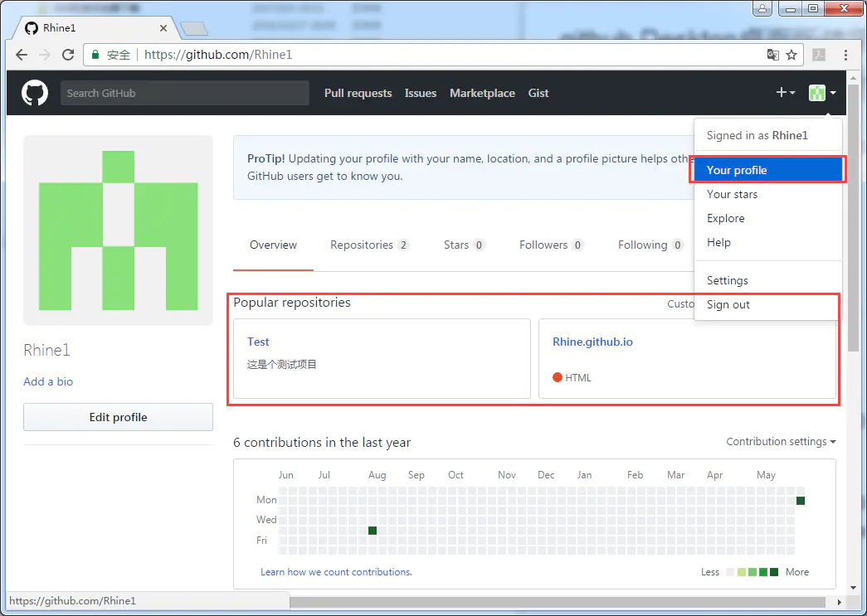This screenshot has height=616, width=867.
Task: Focus the Search GitHub field
Action: click(185, 93)
